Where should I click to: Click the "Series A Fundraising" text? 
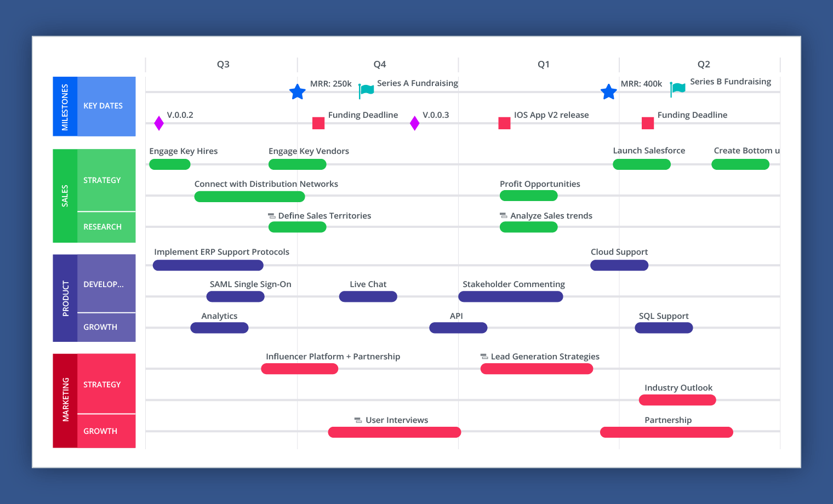418,83
